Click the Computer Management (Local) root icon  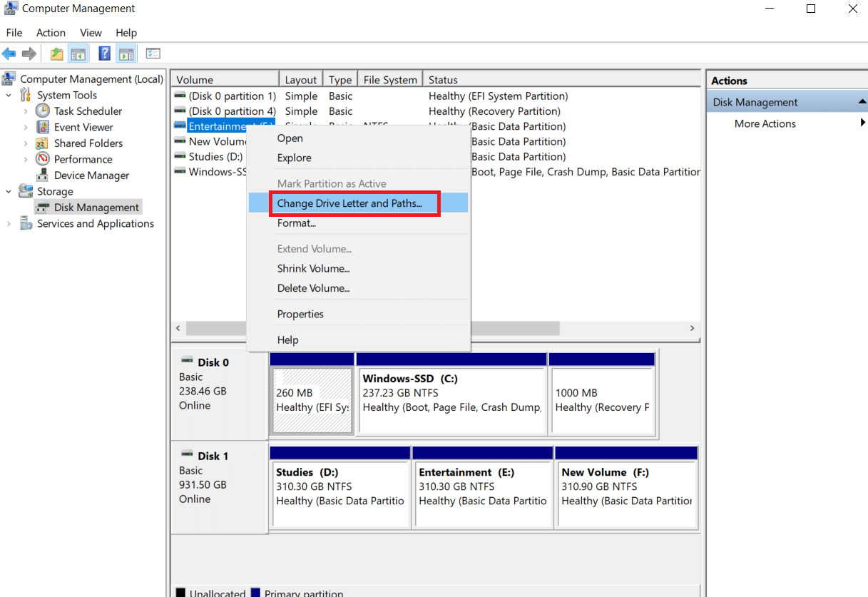pos(10,78)
